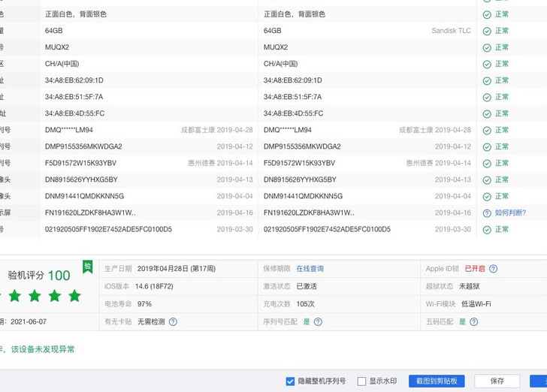Screen dimensions: 547x392
Task: Click the 验机评分 100 score
Action: pos(39,276)
